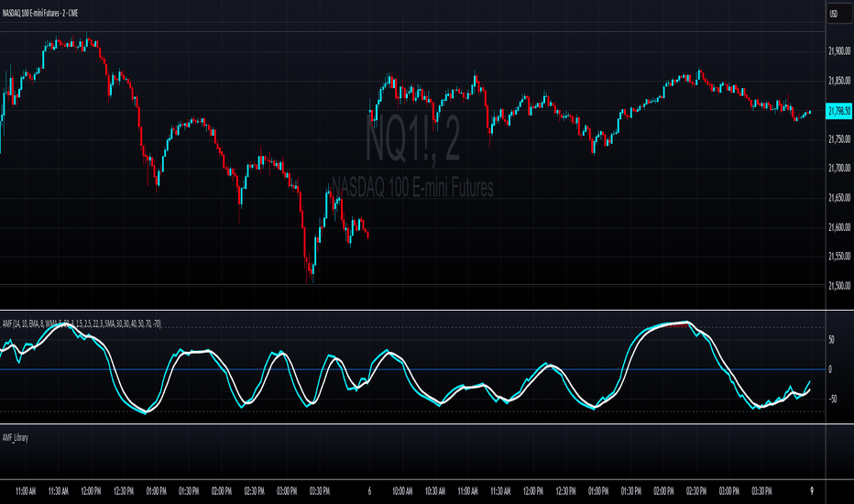The width and height of the screenshot is (854, 504).
Task: Select the AMF indicator legend label
Action: tap(82, 323)
